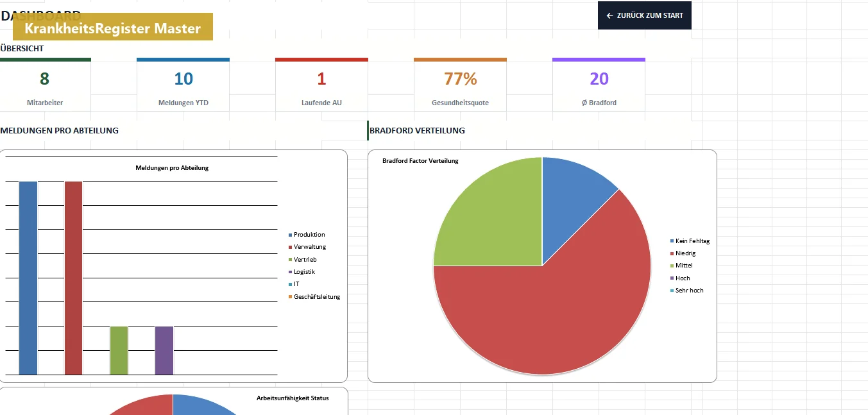
Task: Click the Zurück zum Start button
Action: tap(644, 15)
